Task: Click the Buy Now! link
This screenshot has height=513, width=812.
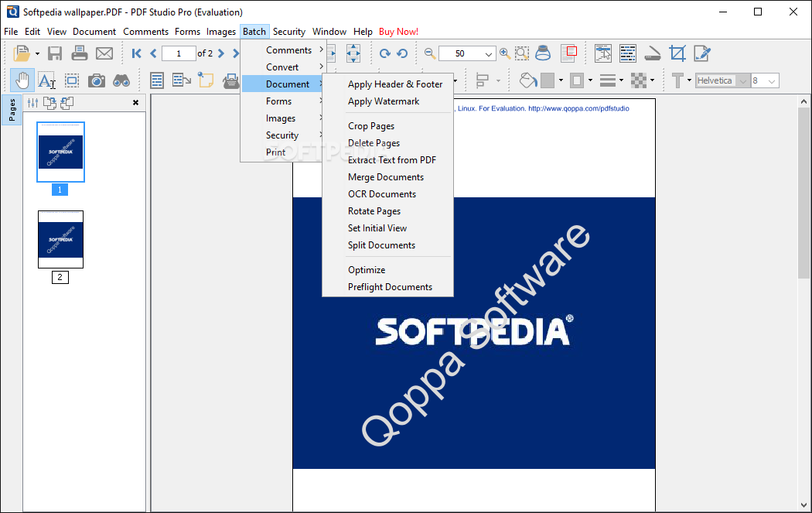Action: pos(399,32)
